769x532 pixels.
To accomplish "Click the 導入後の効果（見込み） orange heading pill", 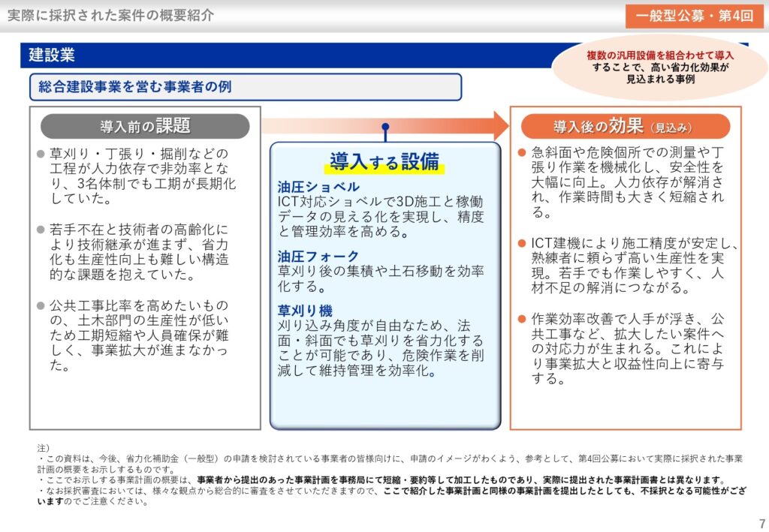I will click(x=626, y=126).
